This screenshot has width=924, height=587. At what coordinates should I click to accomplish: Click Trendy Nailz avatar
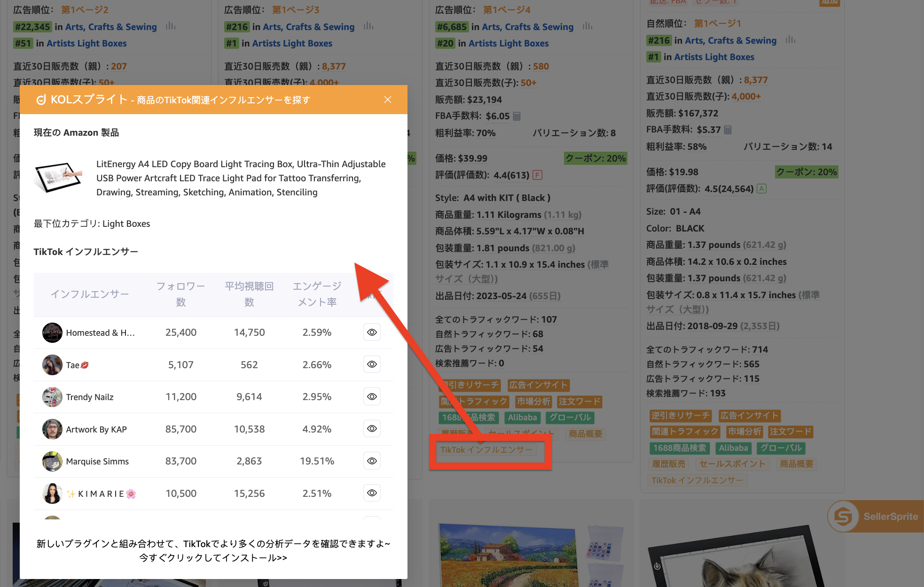tap(52, 397)
